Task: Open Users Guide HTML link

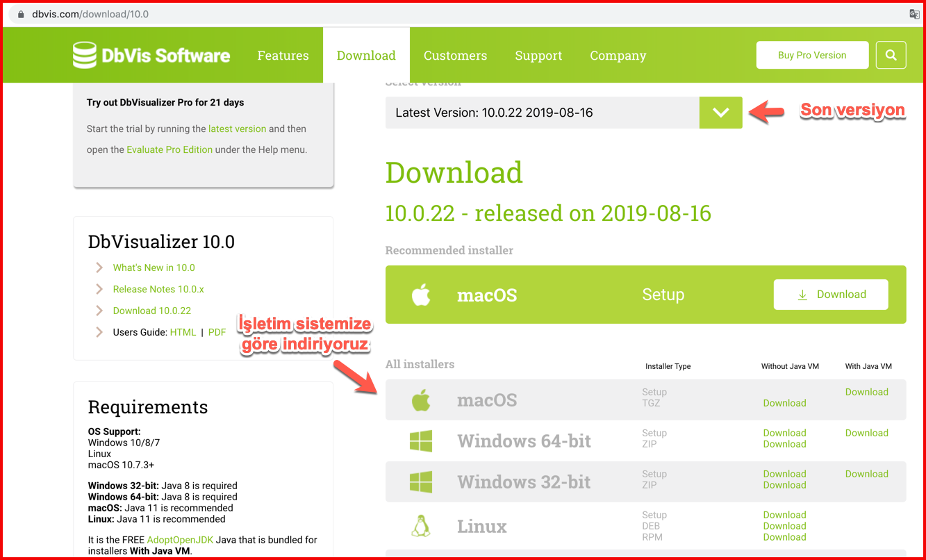Action: 183,332
